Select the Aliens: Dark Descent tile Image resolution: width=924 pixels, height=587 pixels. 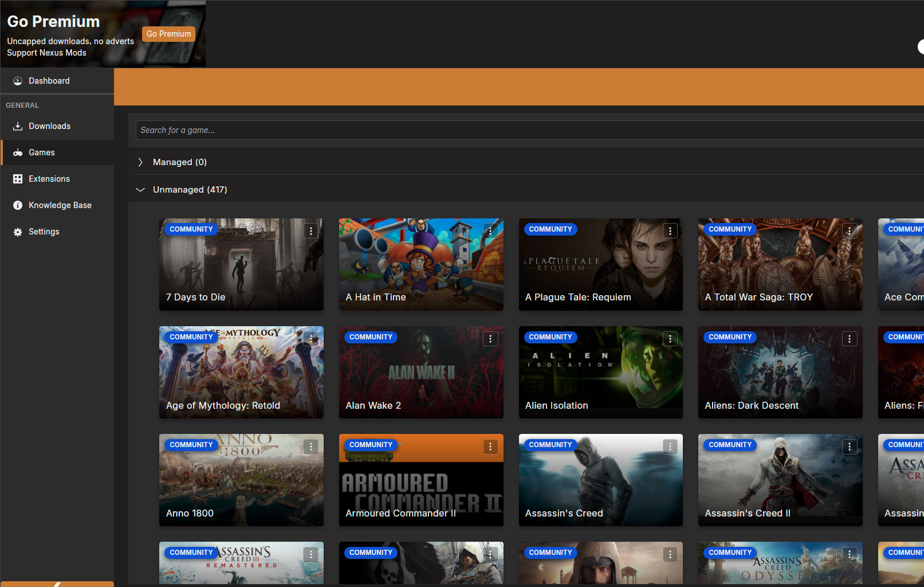(780, 372)
